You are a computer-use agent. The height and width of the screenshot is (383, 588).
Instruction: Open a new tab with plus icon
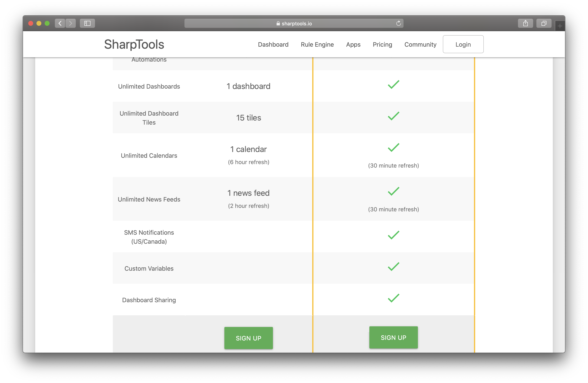[560, 26]
